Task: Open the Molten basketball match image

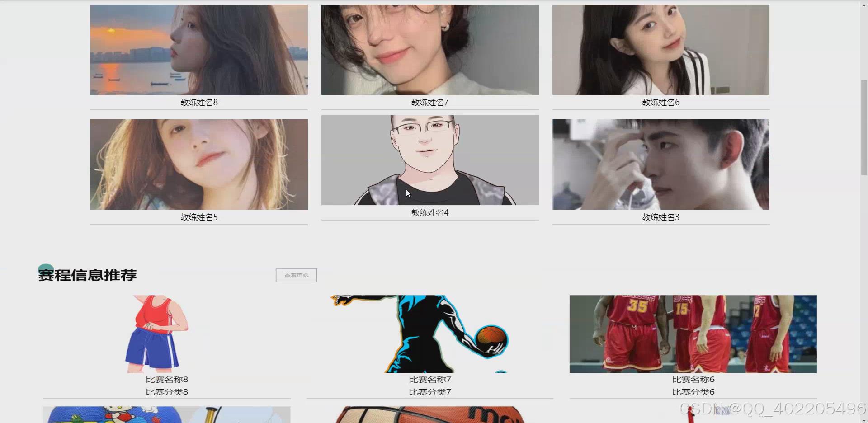Action: pyautogui.click(x=430, y=415)
